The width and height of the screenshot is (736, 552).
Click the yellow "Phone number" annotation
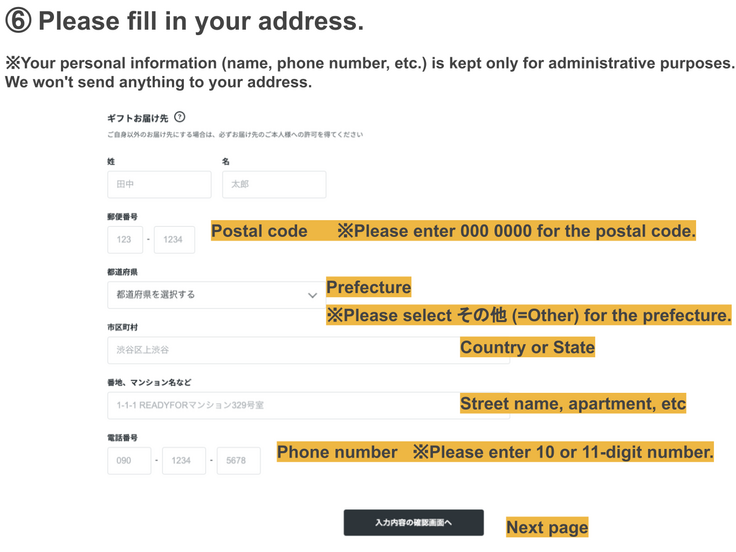pyautogui.click(x=337, y=452)
